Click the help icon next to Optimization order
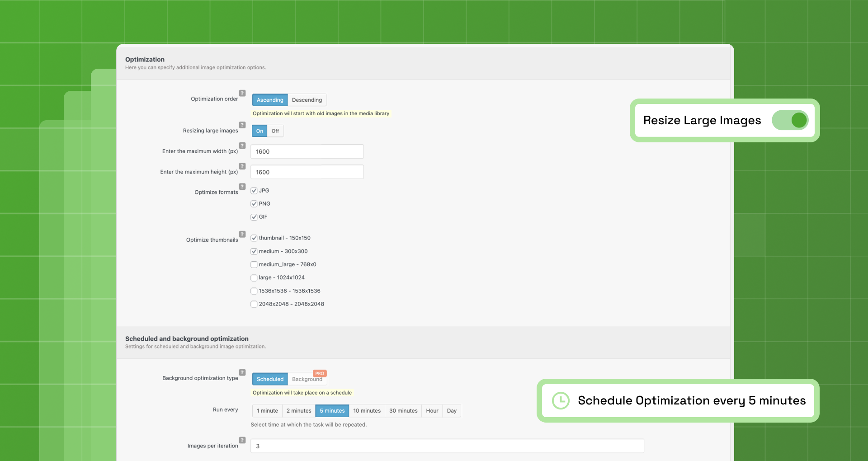Viewport: 868px width, 461px height. coord(242,93)
